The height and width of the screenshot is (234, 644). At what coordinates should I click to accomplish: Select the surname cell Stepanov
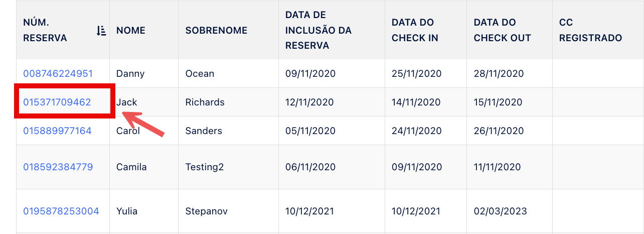pyautogui.click(x=207, y=211)
